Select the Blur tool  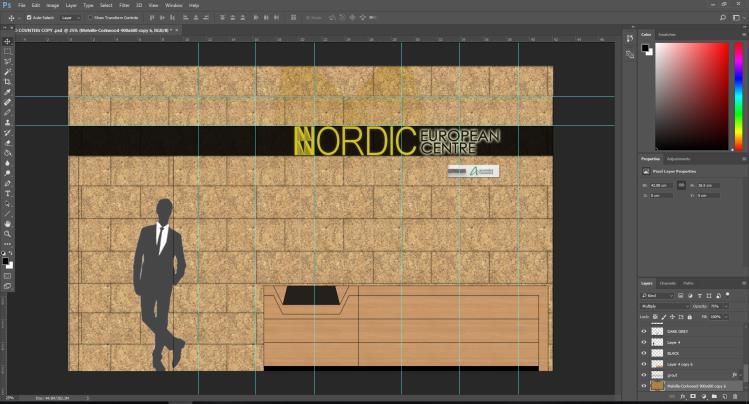point(7,163)
